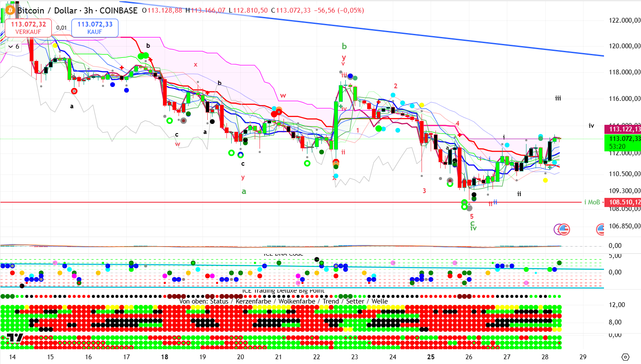The image size is (641, 364).
Task: Click the COINBASE exchange label in the title
Action: click(x=118, y=10)
